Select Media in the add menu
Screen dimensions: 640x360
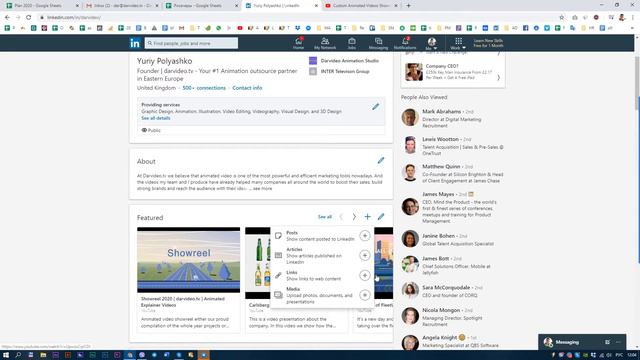[x=322, y=295]
